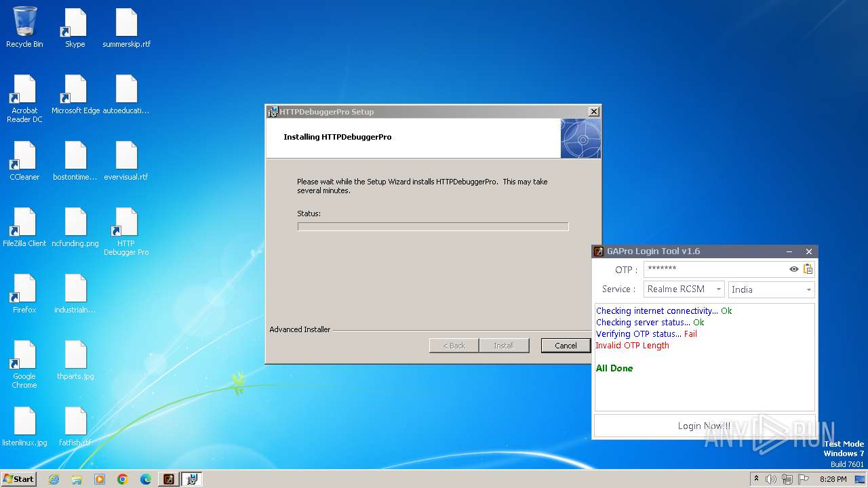This screenshot has width=868, height=488.
Task: Select the industrialn... file icon
Action: tap(75, 293)
